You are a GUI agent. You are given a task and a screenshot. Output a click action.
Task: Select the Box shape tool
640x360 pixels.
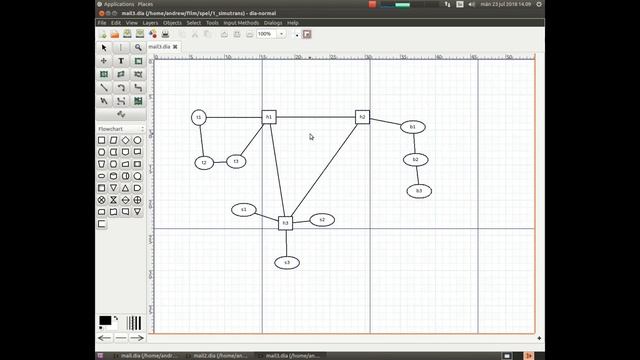pyautogui.click(x=138, y=61)
